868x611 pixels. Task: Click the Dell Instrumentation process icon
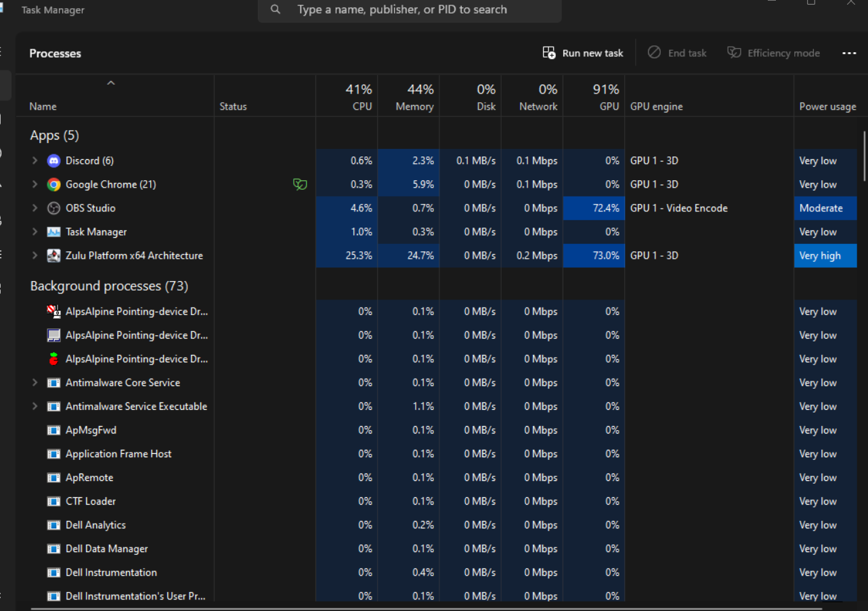(53, 572)
